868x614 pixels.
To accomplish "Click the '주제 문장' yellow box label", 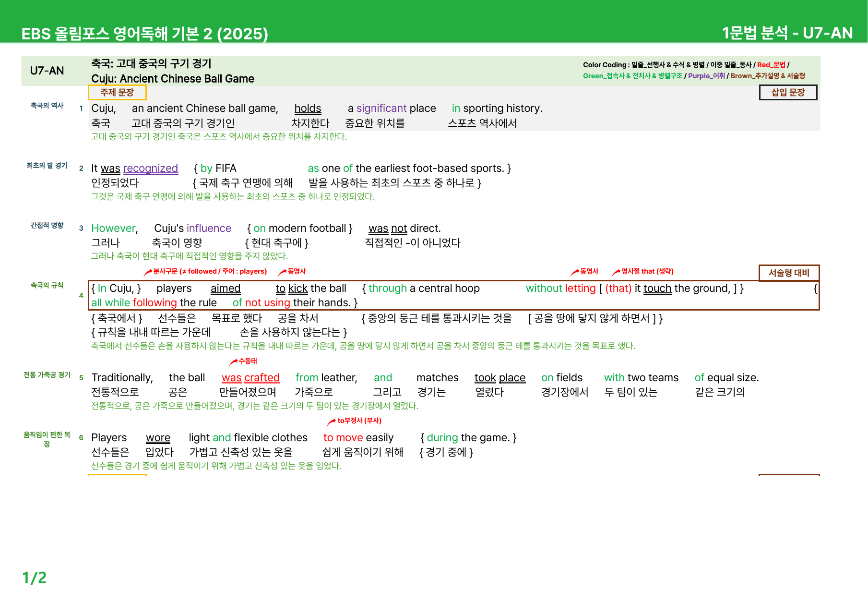I will pos(117,92).
